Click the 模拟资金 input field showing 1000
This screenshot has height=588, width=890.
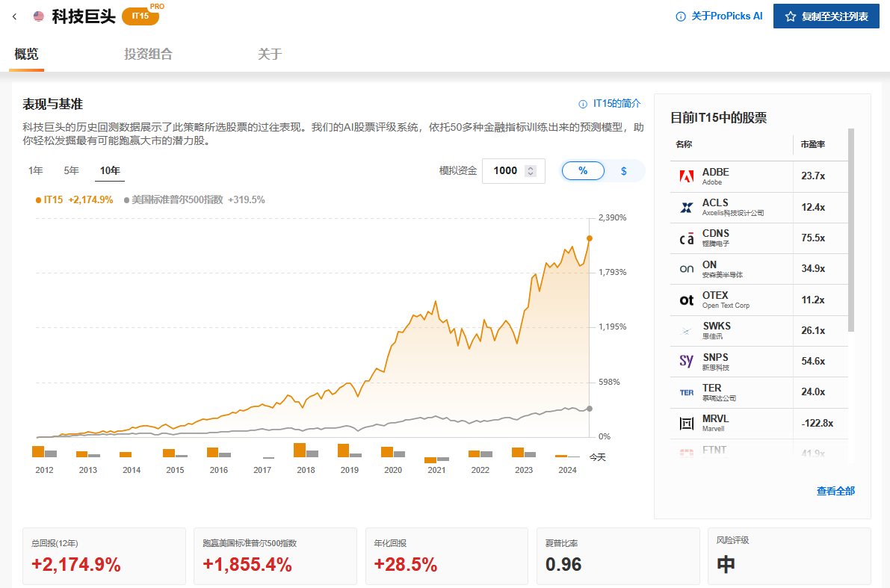[x=513, y=171]
